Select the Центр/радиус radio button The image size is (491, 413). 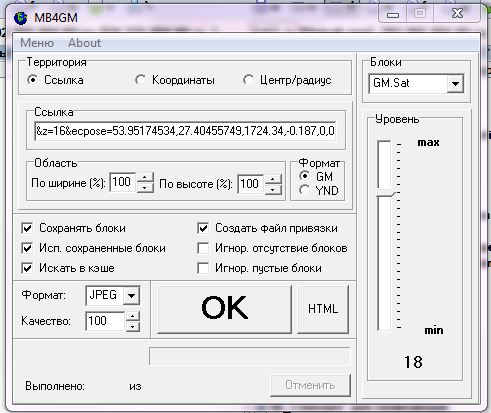tap(248, 80)
